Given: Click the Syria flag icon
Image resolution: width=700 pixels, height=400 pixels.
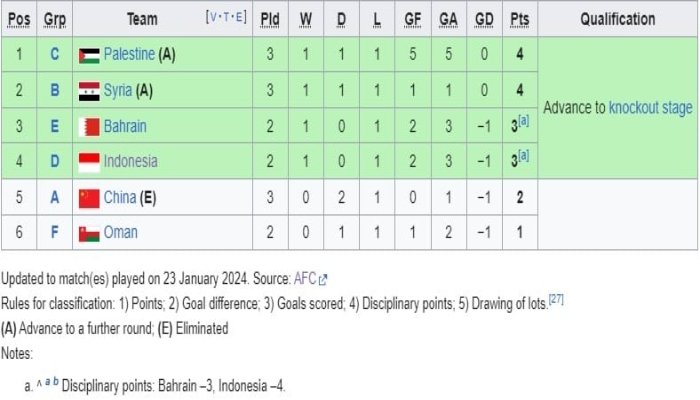Looking at the screenshot, I should coord(89,92).
